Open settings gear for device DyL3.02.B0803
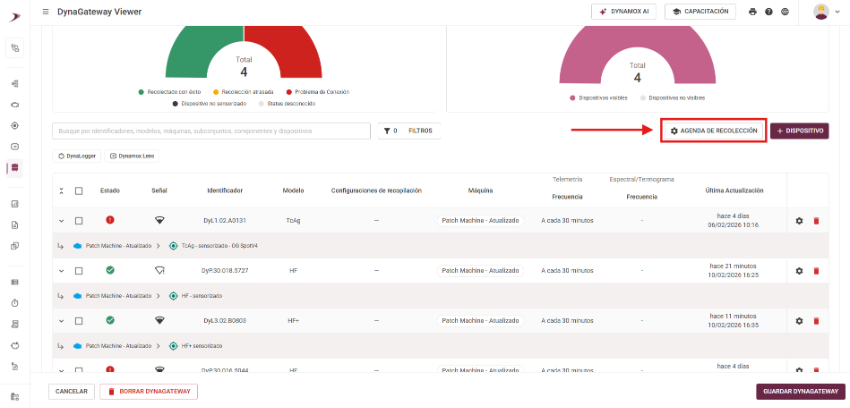 click(x=799, y=320)
